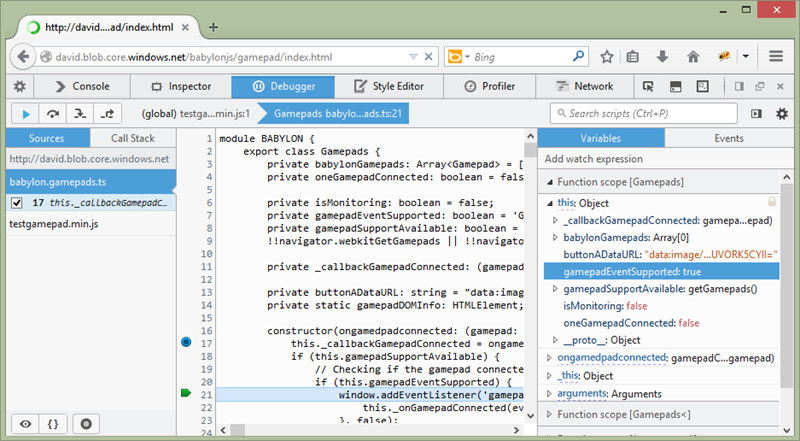Expand babylonGamepads: Array[0] node
800x441 pixels.
coord(555,237)
